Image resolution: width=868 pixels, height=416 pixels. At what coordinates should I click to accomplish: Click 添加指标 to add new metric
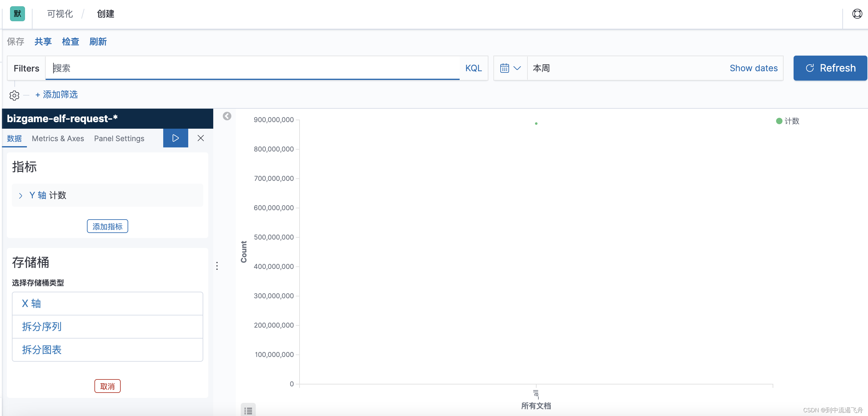(x=107, y=226)
